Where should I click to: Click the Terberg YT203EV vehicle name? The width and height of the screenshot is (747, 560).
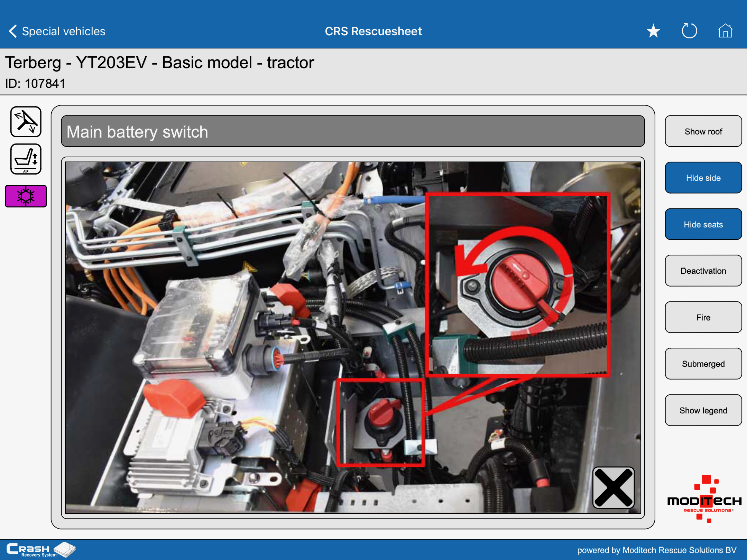[159, 63]
